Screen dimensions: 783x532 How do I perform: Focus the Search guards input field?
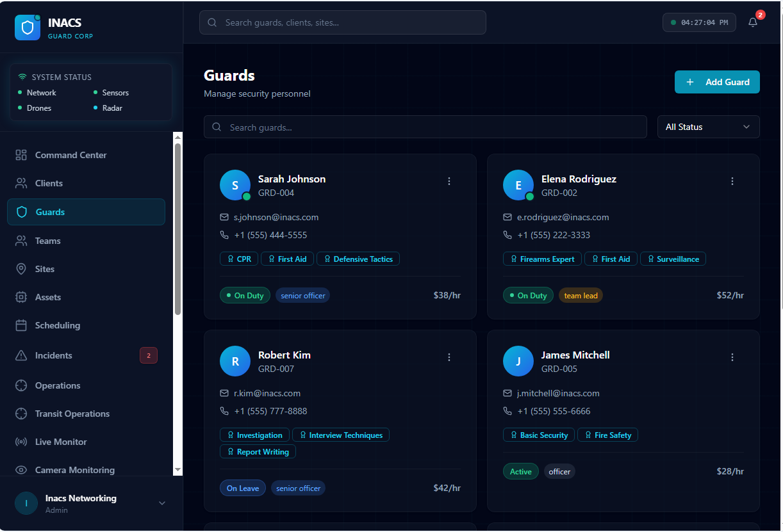coord(425,127)
